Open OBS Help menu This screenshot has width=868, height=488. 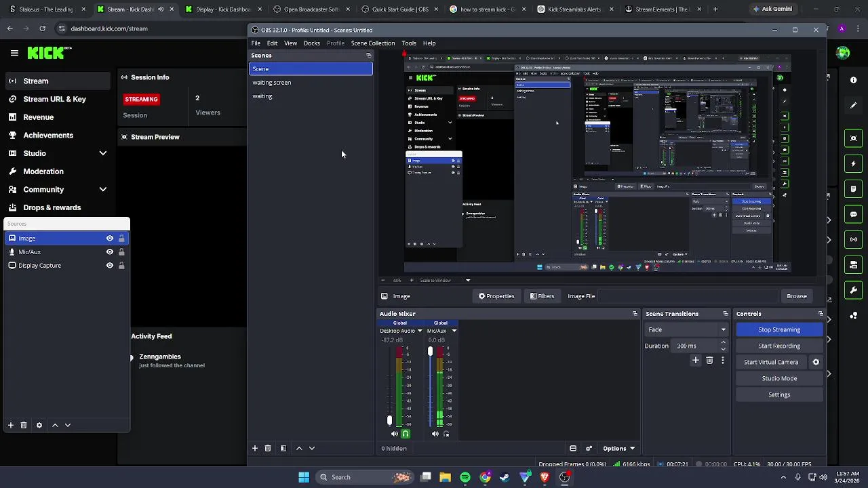pos(429,43)
